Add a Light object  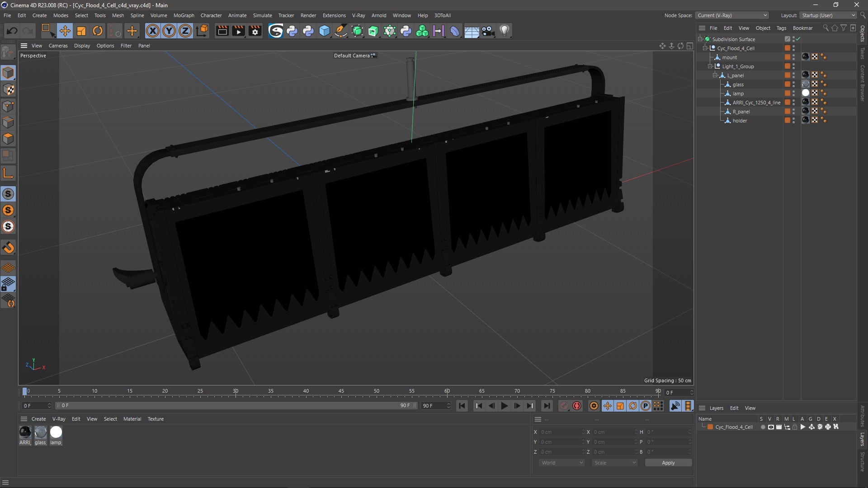(505, 31)
